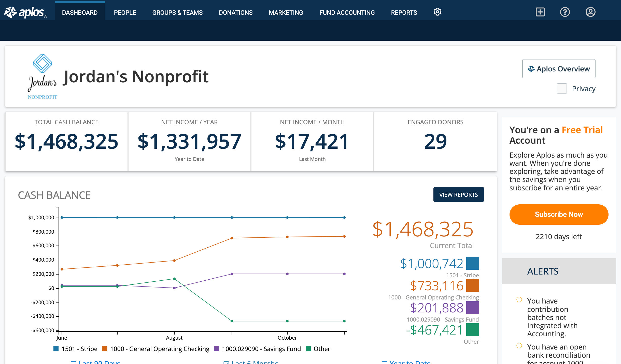The height and width of the screenshot is (364, 621).
Task: Toggle the Last 6 Months checkbox
Action: [226, 363]
